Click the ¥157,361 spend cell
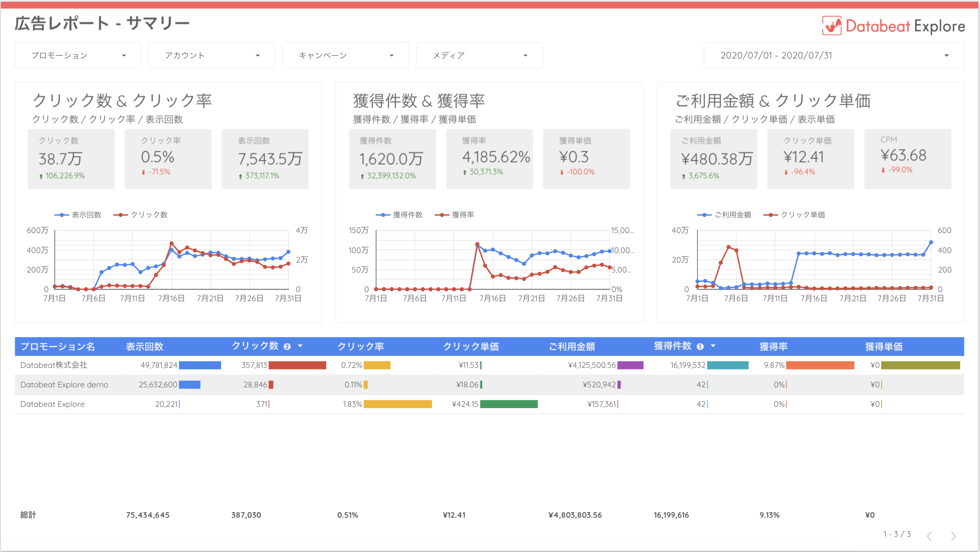This screenshot has width=980, height=552. click(x=601, y=404)
